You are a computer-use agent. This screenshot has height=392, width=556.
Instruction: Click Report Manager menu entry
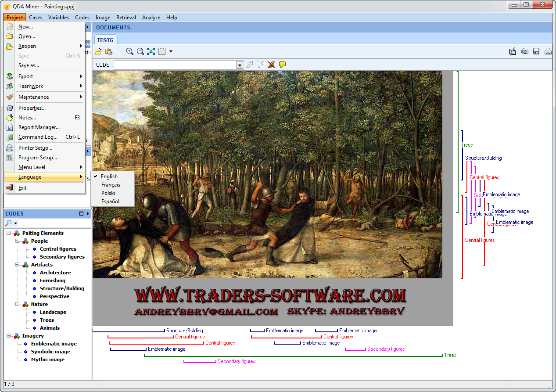click(39, 127)
